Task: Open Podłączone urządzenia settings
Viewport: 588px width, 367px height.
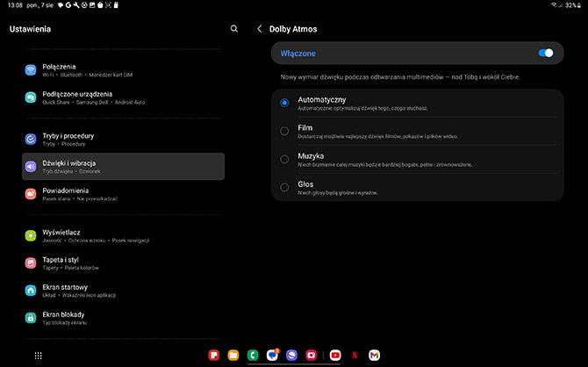Action: click(x=123, y=97)
